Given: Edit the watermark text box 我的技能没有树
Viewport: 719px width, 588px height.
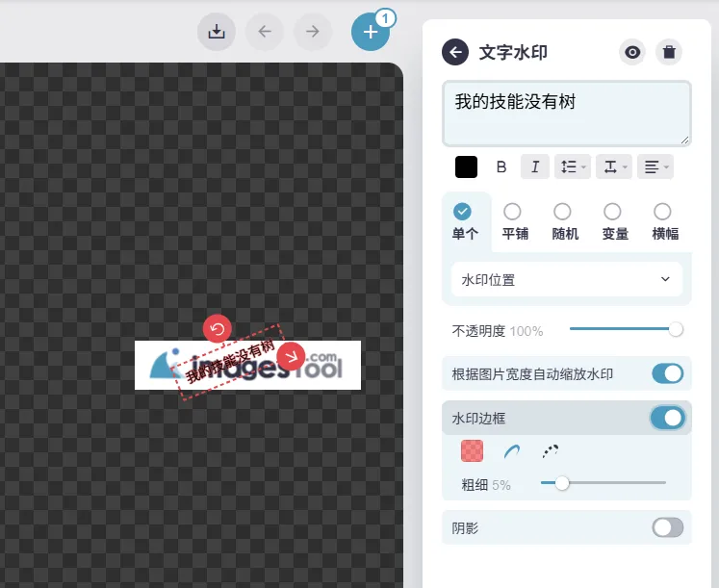Looking at the screenshot, I should (x=566, y=114).
